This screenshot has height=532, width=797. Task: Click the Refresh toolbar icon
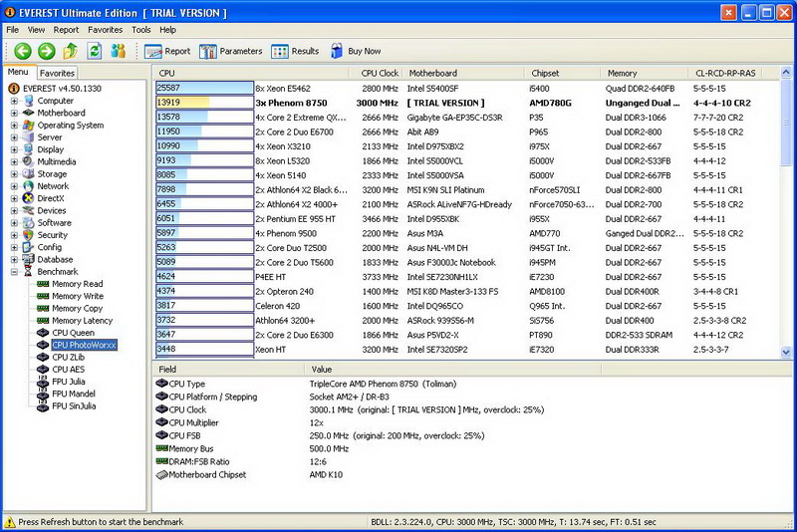coord(95,51)
